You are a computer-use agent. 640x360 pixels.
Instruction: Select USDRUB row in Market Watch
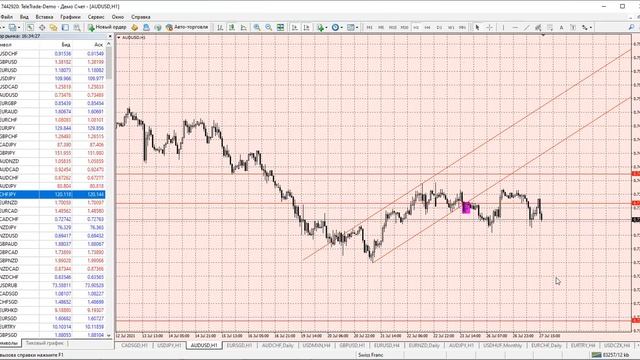click(52, 285)
